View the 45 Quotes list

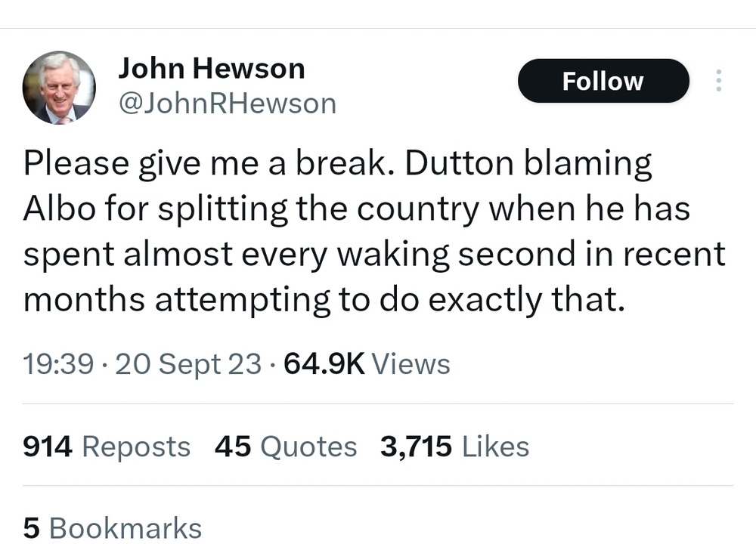[x=286, y=447]
